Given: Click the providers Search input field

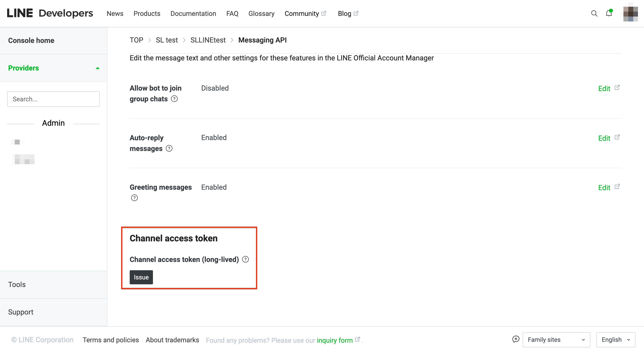Looking at the screenshot, I should (53, 99).
